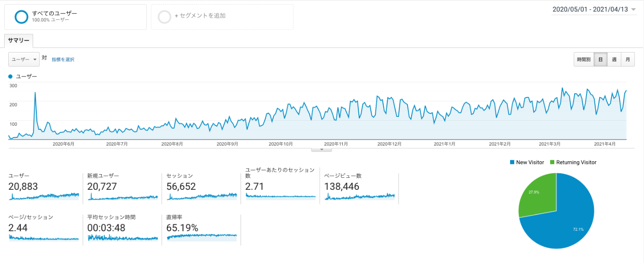Viewport: 644px width, 263px height.
Task: Select the 週 granularity button
Action: click(614, 59)
